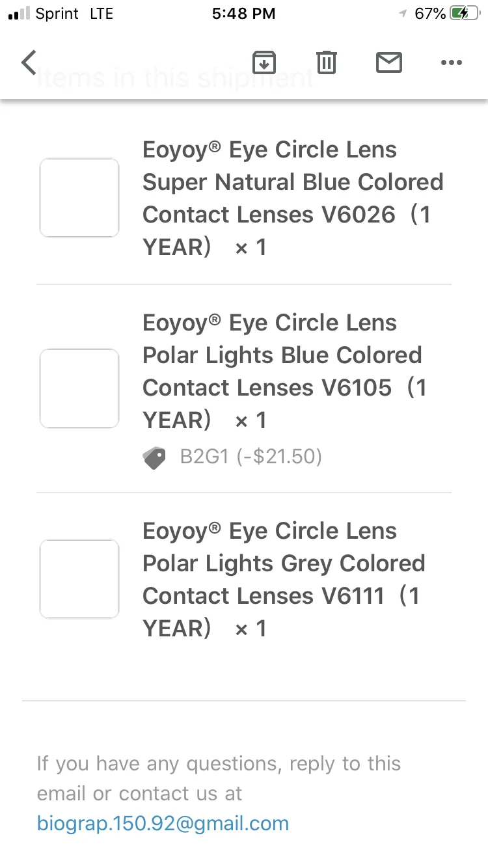Select the Polar Lights Grey V6111 item text
The image size is (488, 868).
click(284, 580)
